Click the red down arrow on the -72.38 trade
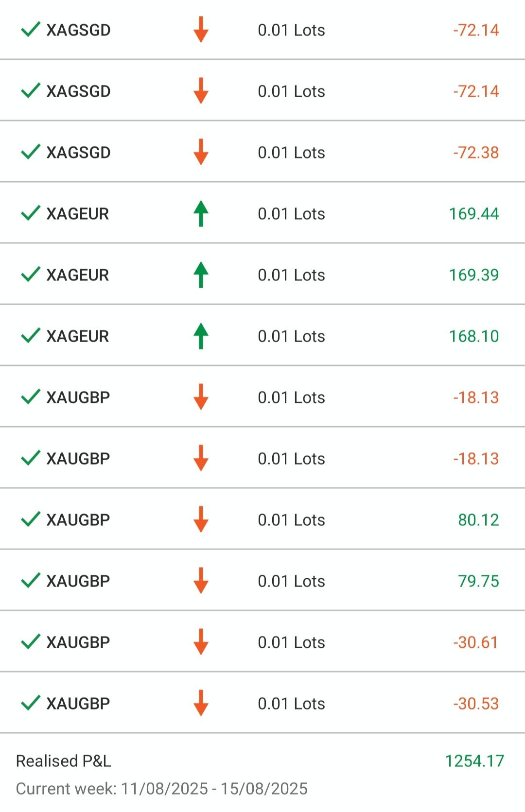This screenshot has height=812, width=525. pos(201,153)
